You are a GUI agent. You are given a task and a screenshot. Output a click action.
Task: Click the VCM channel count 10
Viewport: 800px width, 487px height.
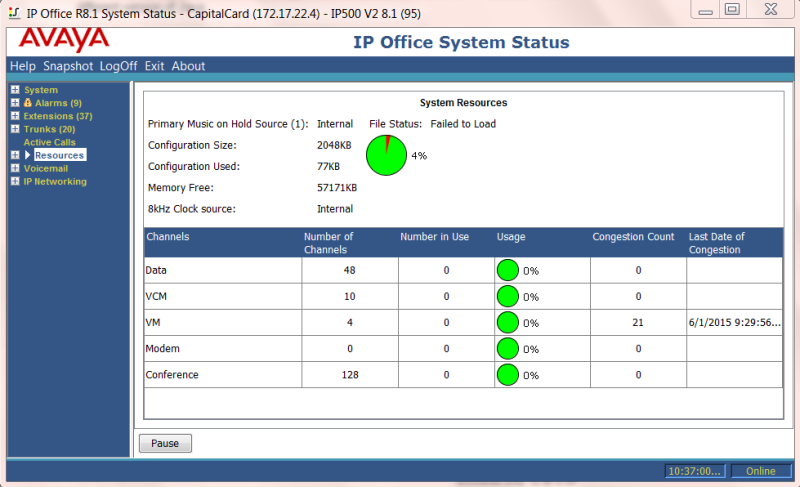coord(349,296)
